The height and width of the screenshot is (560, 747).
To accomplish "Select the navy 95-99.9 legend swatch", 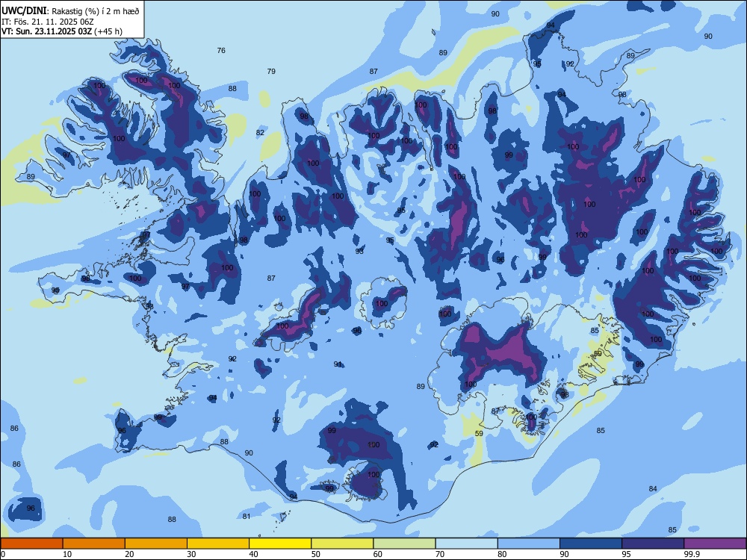I will tap(653, 544).
